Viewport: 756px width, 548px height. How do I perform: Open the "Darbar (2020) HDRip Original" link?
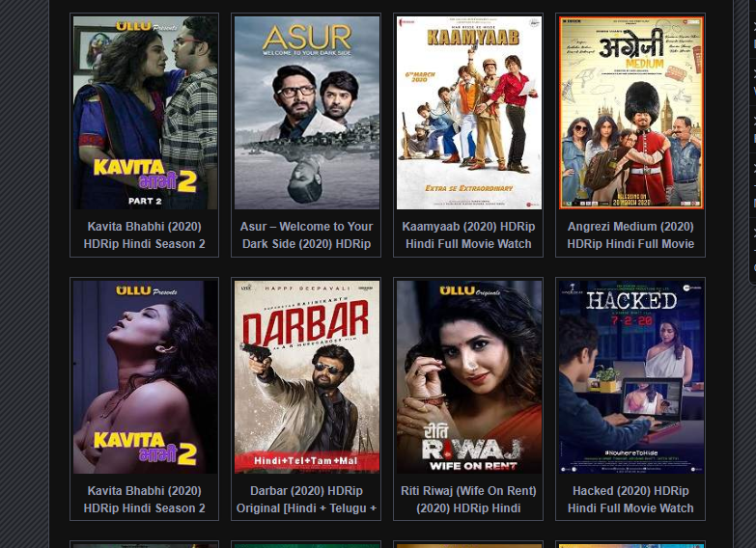[307, 500]
